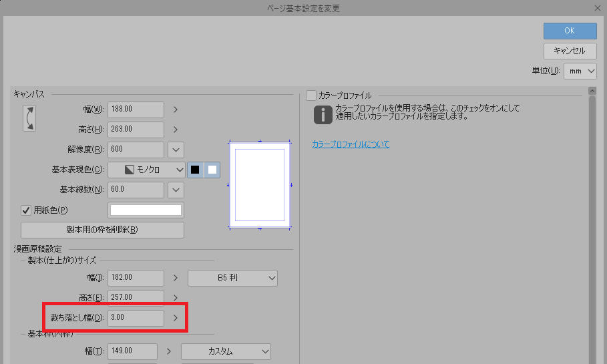Open the モノクロ expression color dropdown

(x=146, y=170)
